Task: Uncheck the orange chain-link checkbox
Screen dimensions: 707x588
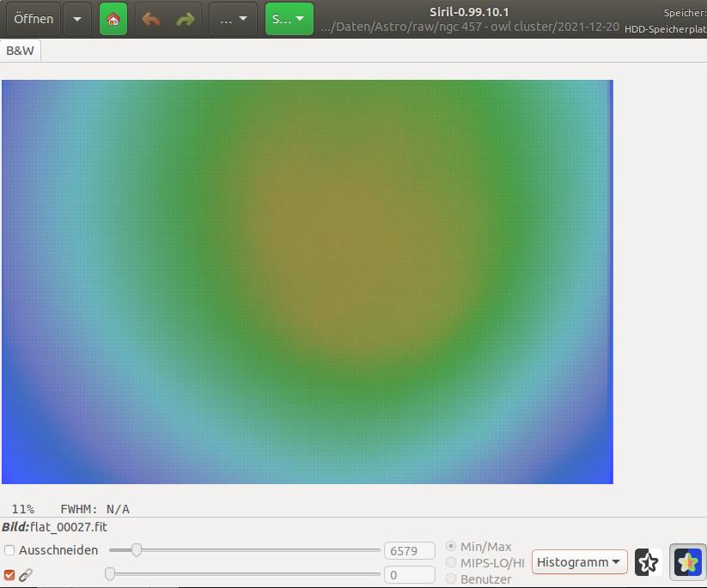Action: click(9, 575)
